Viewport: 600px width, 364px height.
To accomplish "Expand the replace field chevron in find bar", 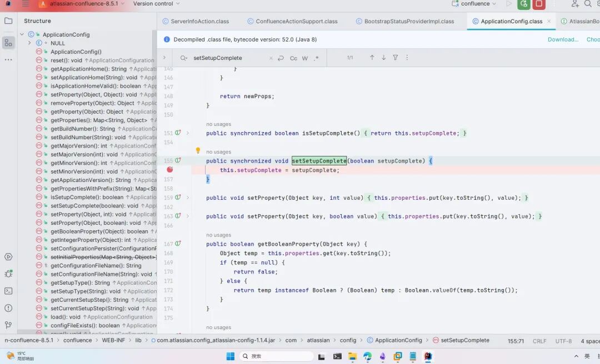I will 164,58.
